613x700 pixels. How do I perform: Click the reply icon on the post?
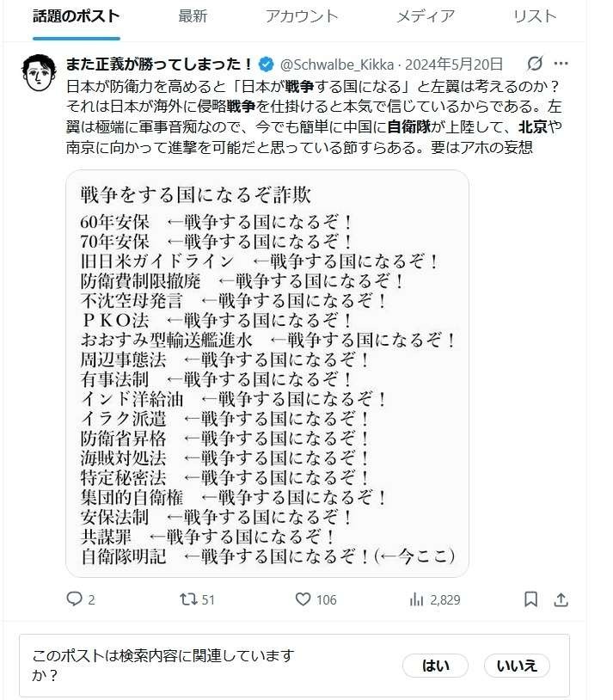click(x=75, y=599)
